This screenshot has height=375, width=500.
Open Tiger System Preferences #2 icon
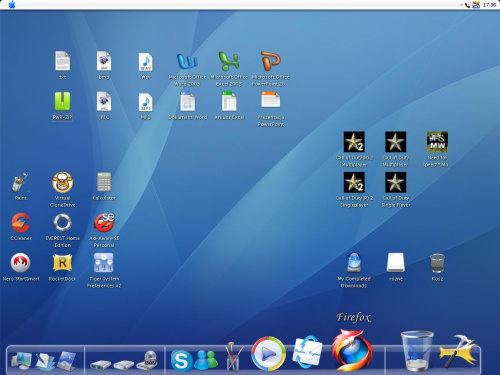click(104, 263)
